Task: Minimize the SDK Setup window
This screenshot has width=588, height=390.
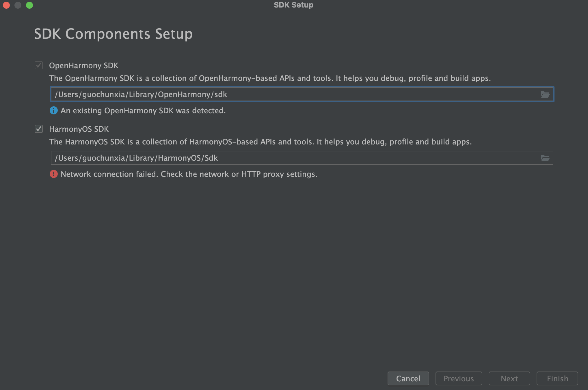Action: pos(18,5)
